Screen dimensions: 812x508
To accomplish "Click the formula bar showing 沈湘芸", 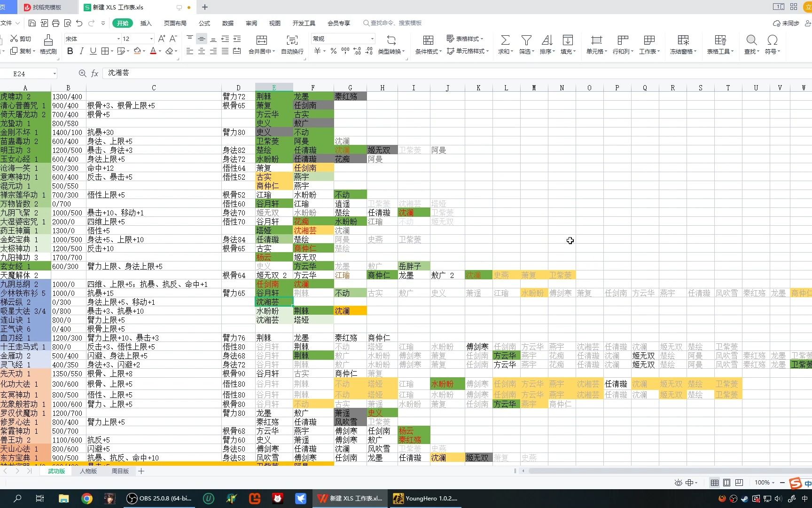I will (x=456, y=73).
